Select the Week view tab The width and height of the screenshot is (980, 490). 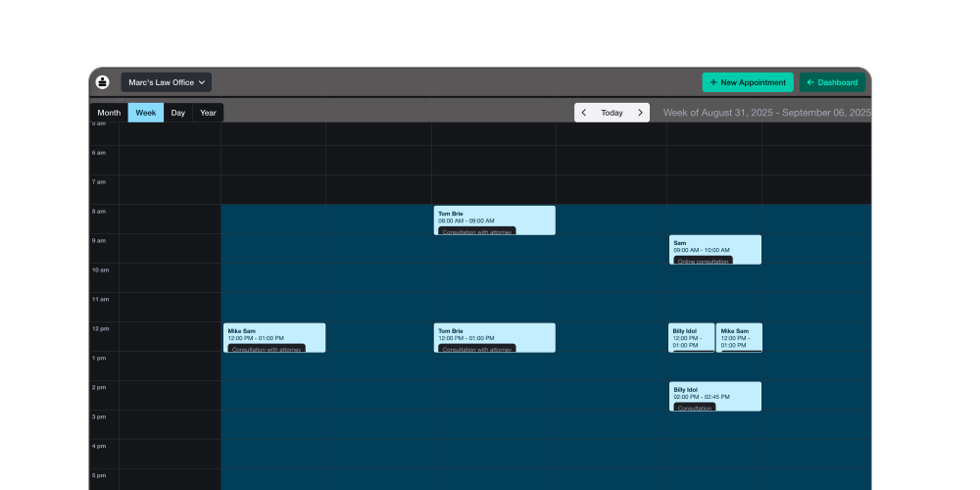pos(146,113)
